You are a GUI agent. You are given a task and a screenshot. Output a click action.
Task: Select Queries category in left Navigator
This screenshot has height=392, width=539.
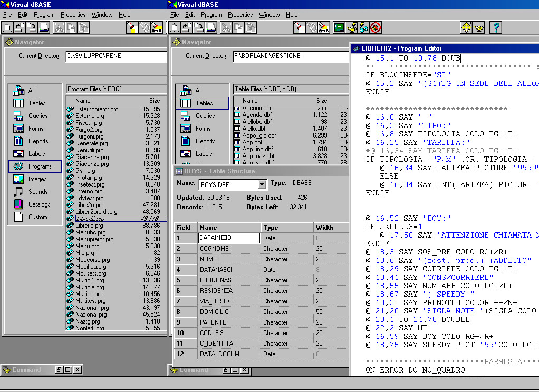pyautogui.click(x=35, y=116)
